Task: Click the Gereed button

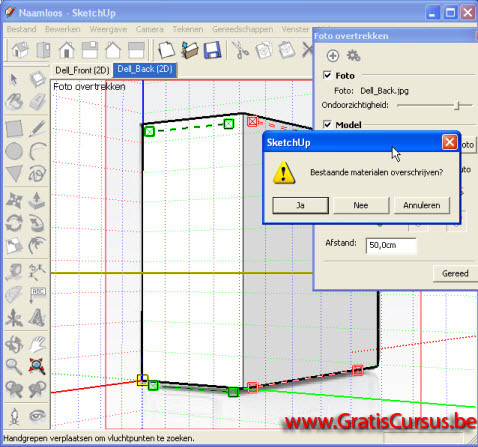Action: 455,273
